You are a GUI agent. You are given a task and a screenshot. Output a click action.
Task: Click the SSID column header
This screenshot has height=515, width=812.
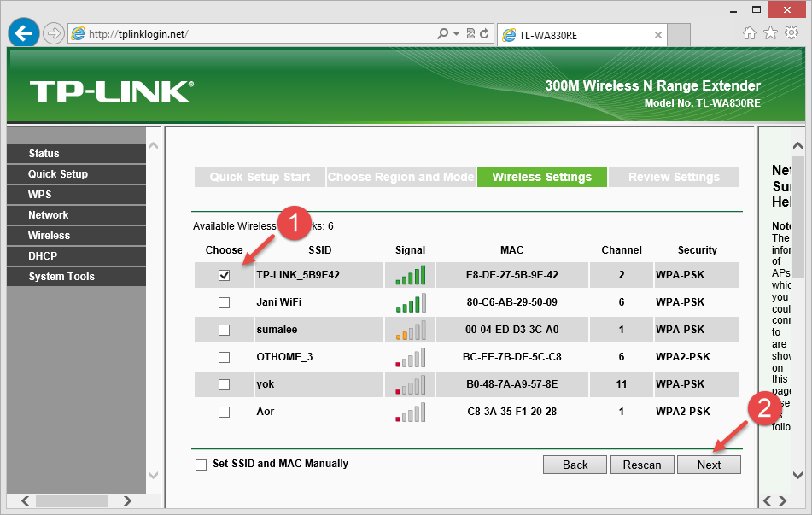319,250
